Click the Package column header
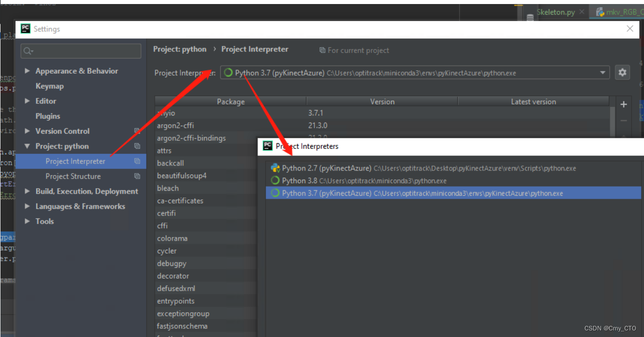Image resolution: width=644 pixels, height=337 pixels. 231,101
